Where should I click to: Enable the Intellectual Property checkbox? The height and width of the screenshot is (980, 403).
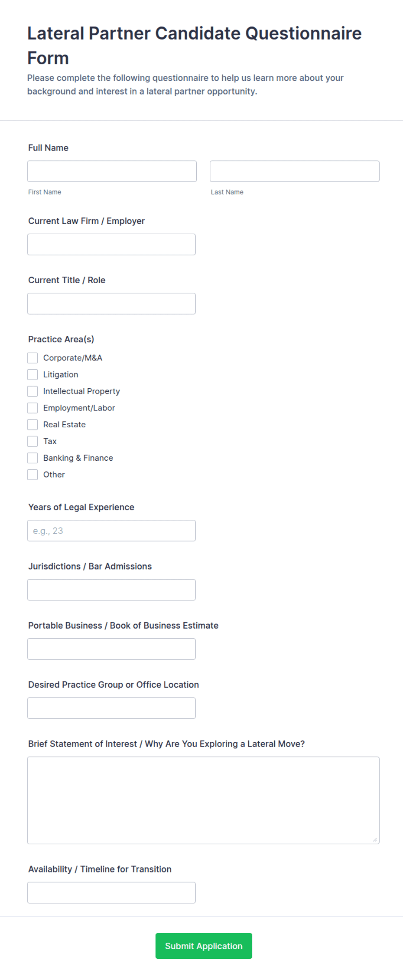coord(32,391)
